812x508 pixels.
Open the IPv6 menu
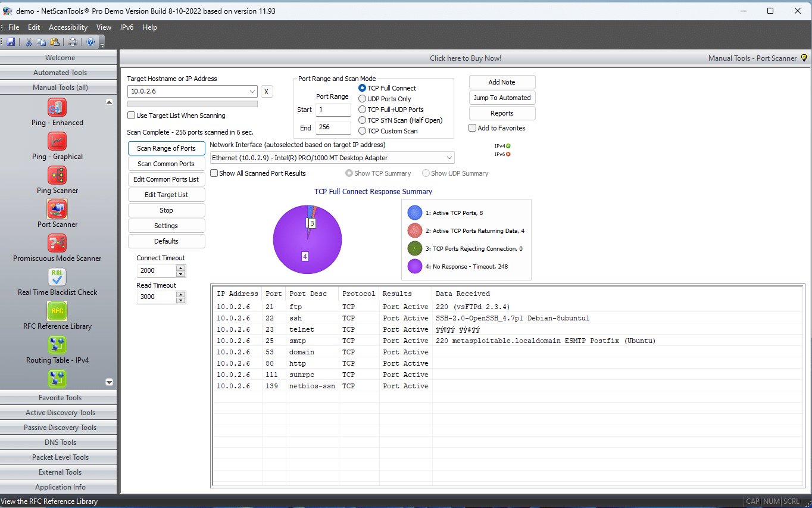click(127, 27)
